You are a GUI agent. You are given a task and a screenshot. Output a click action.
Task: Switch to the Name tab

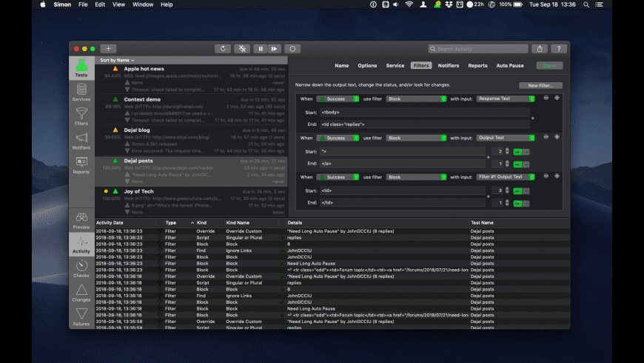click(x=342, y=65)
